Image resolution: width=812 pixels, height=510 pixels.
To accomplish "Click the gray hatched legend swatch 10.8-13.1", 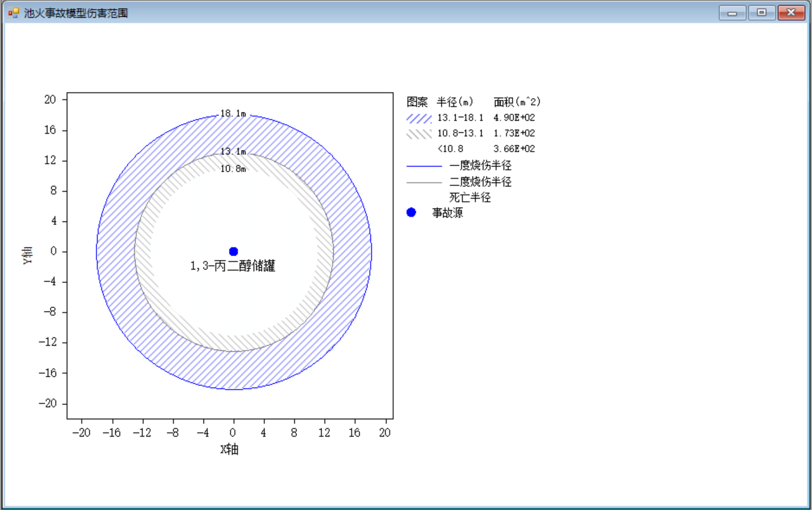I will (x=419, y=134).
